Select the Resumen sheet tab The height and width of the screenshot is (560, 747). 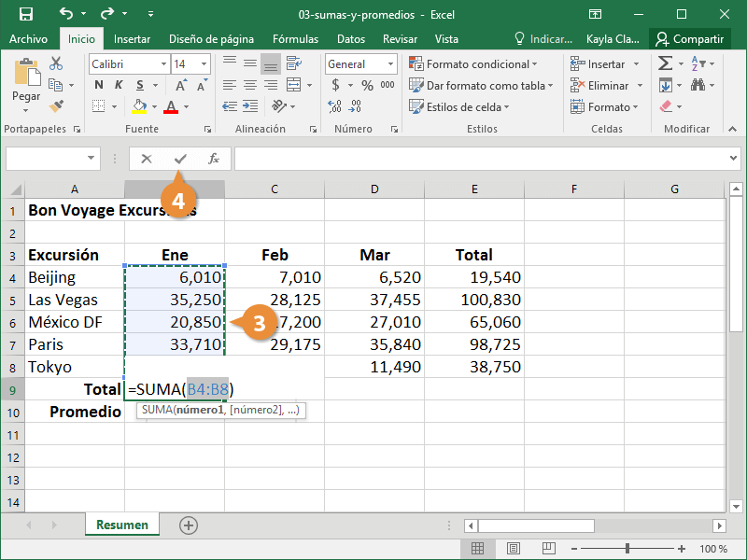pos(121,525)
